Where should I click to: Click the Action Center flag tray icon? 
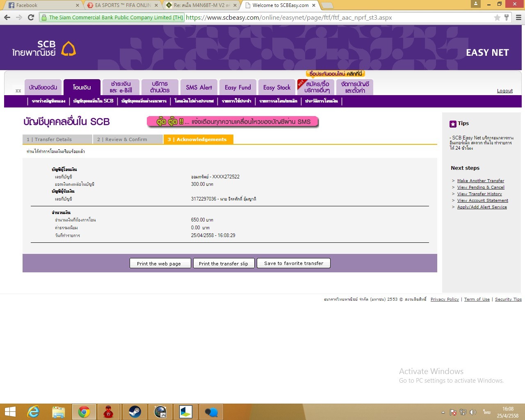[453, 412]
